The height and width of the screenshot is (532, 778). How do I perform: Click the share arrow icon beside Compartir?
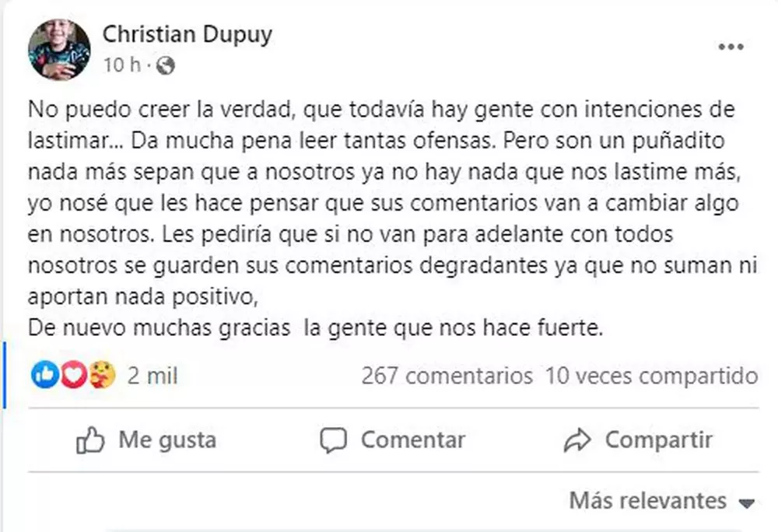click(x=577, y=441)
